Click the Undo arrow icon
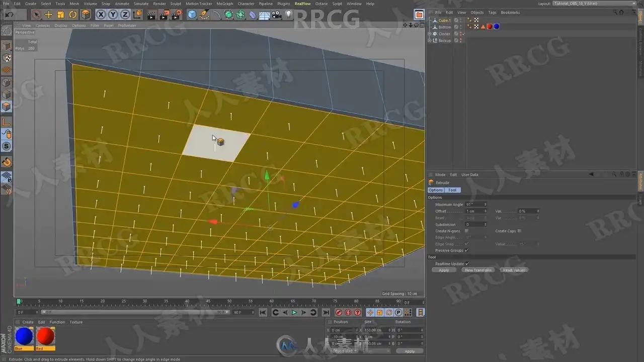 (9, 15)
